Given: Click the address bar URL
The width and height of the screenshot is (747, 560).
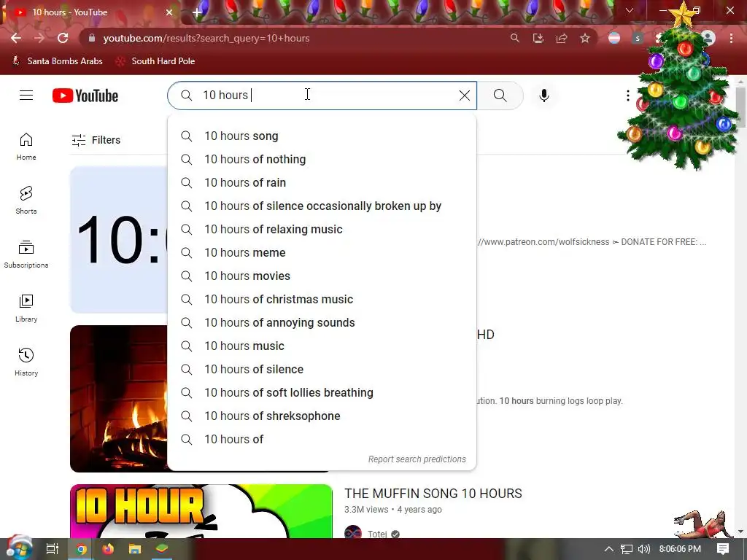Looking at the screenshot, I should pyautogui.click(x=206, y=38).
